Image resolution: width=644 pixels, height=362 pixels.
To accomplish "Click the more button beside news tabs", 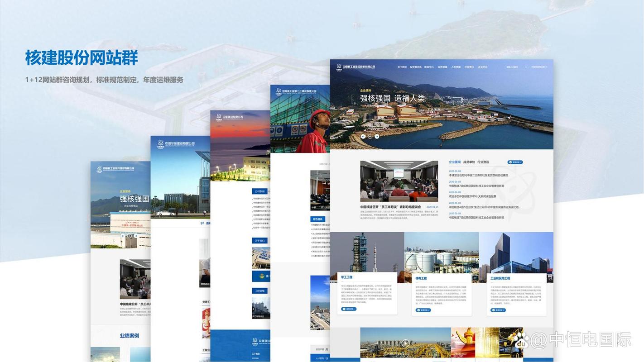I will (515, 162).
